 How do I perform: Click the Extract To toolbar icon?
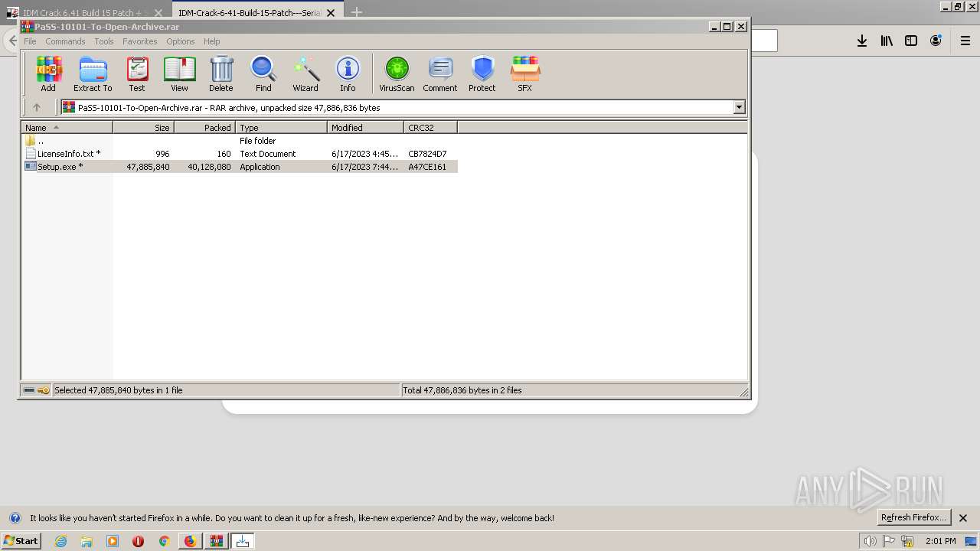click(x=93, y=74)
